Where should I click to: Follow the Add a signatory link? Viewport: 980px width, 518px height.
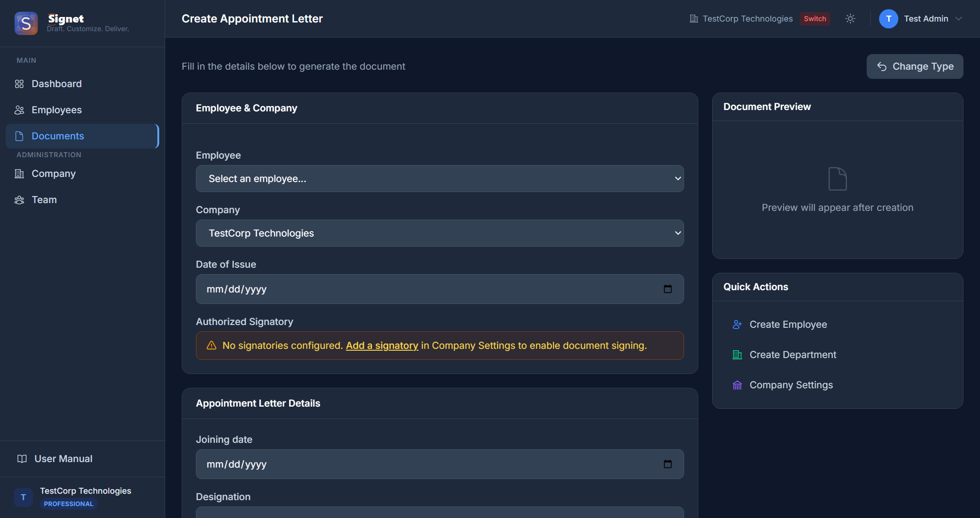click(382, 346)
